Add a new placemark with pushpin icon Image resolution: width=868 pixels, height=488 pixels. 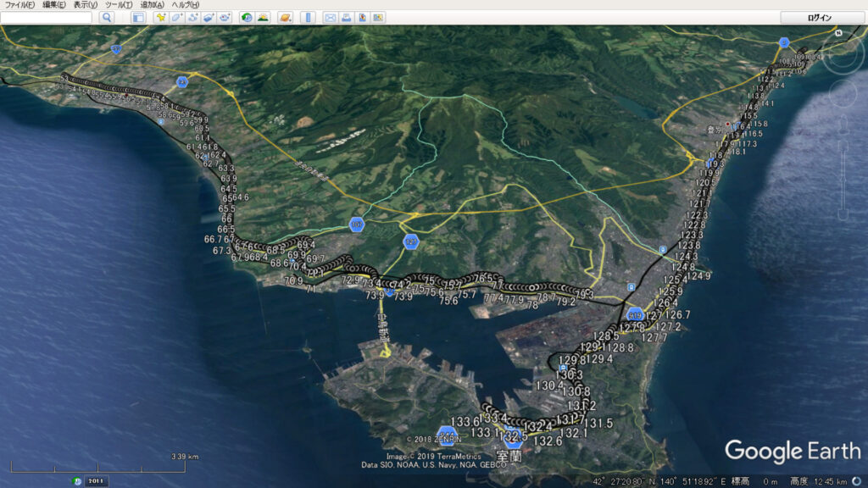pos(160,17)
